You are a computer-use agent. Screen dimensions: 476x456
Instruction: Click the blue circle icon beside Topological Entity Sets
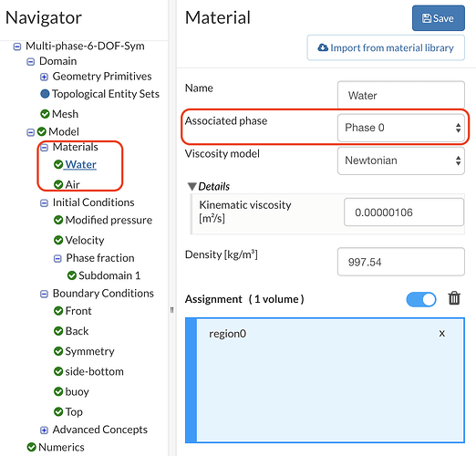point(45,94)
